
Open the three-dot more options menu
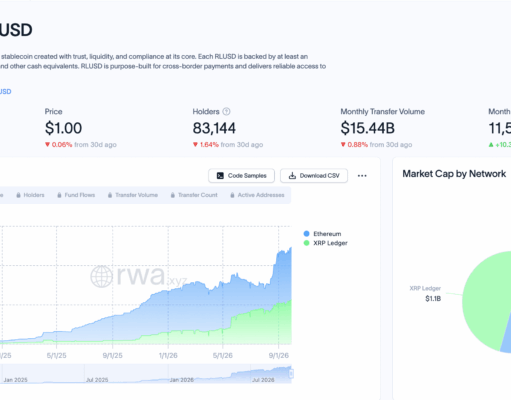pyautogui.click(x=362, y=176)
